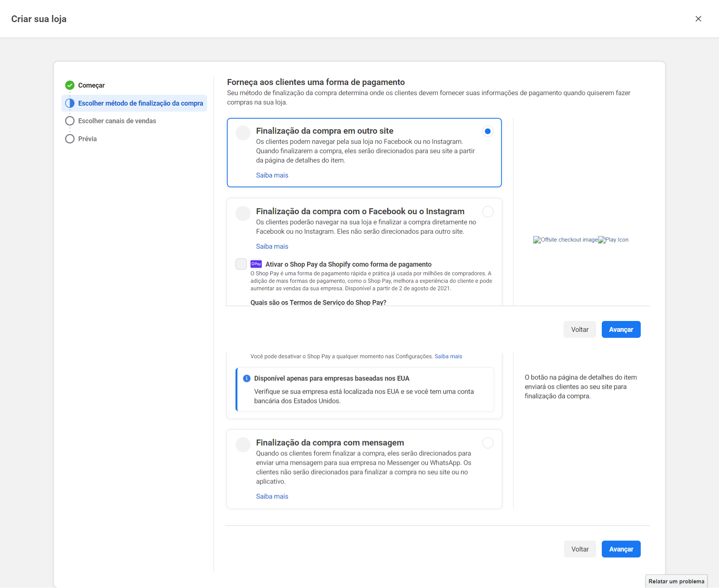This screenshot has width=719, height=588.
Task: Go to Escolher canais de vendas step
Action: pyautogui.click(x=117, y=121)
